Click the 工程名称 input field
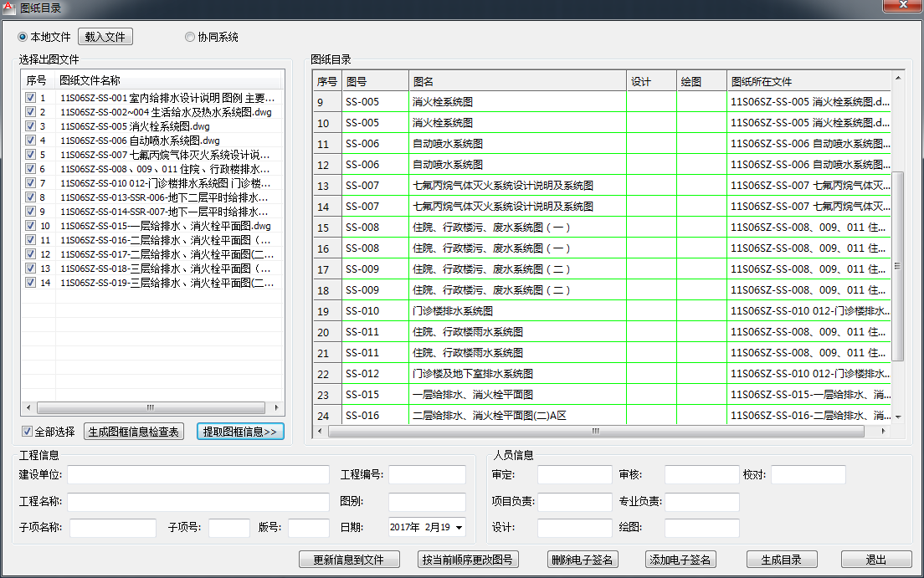The width and height of the screenshot is (924, 578). [198, 502]
